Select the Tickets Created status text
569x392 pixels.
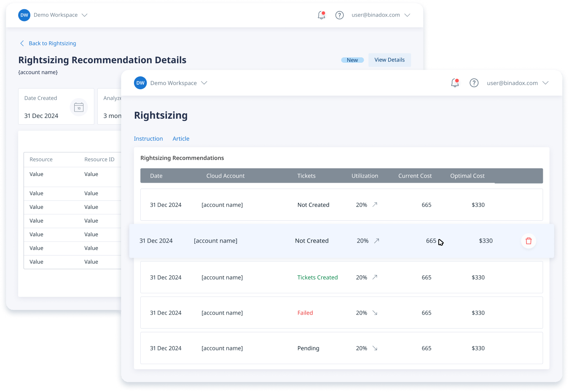[317, 277]
